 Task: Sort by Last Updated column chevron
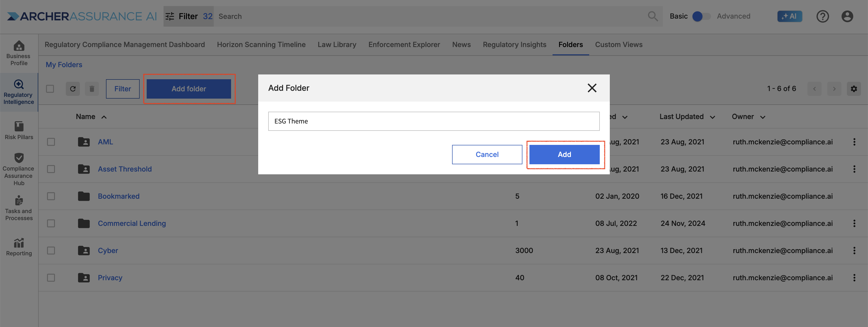pos(712,117)
